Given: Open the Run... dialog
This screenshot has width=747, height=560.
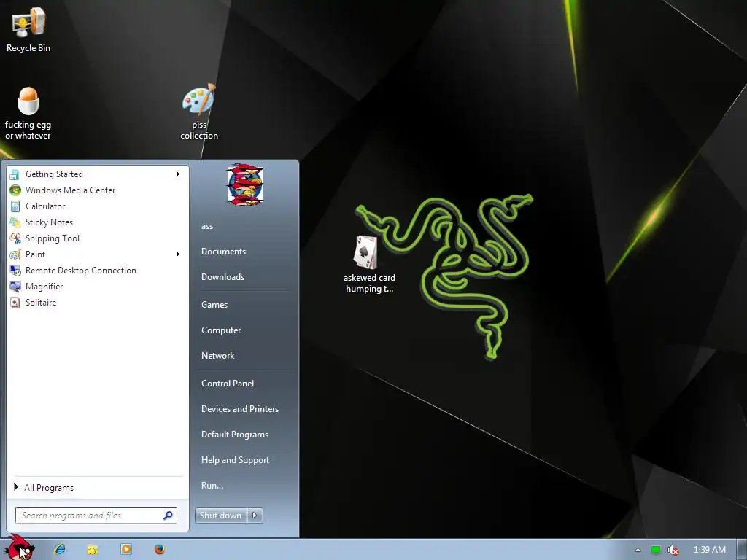Looking at the screenshot, I should (212, 486).
